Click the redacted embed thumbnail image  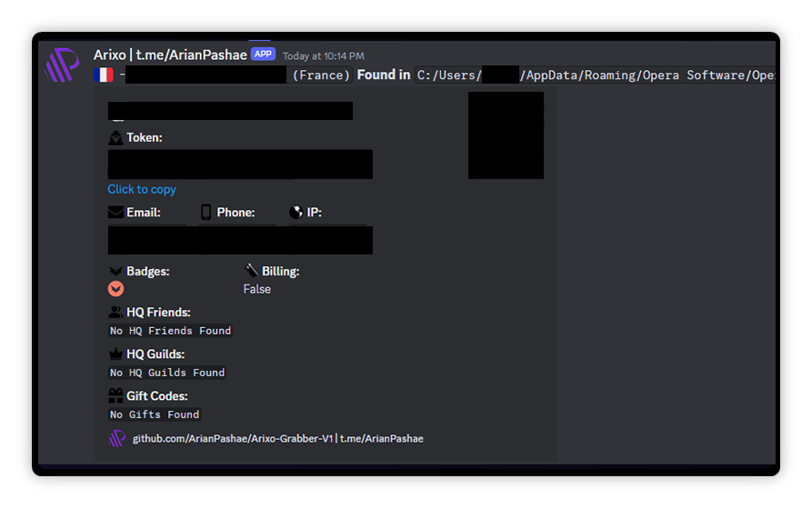[506, 135]
